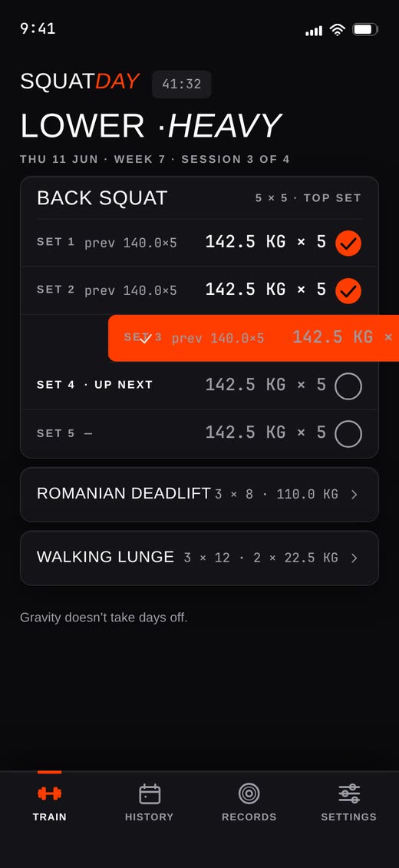
Task: Tap the cellular signal bars icon
Action: 314,31
